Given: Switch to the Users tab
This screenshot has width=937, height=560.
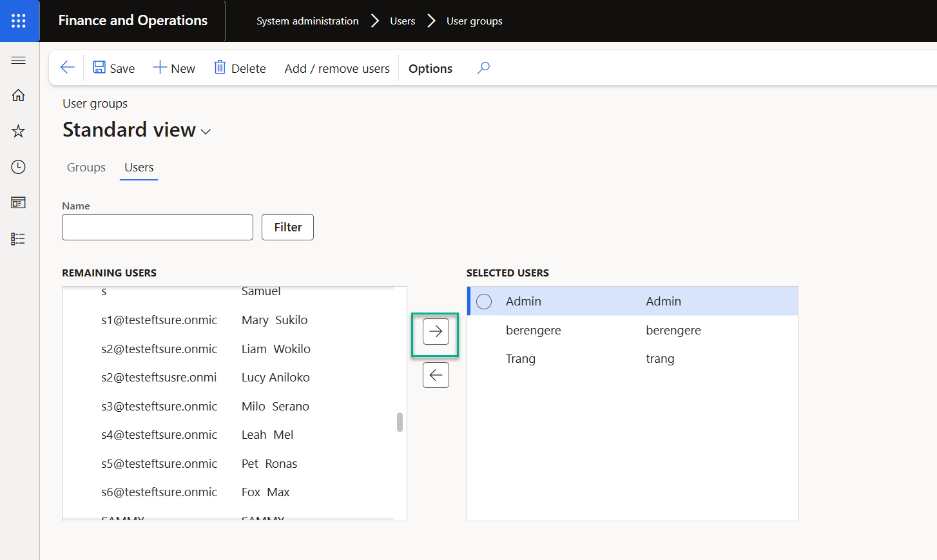Looking at the screenshot, I should pyautogui.click(x=139, y=168).
